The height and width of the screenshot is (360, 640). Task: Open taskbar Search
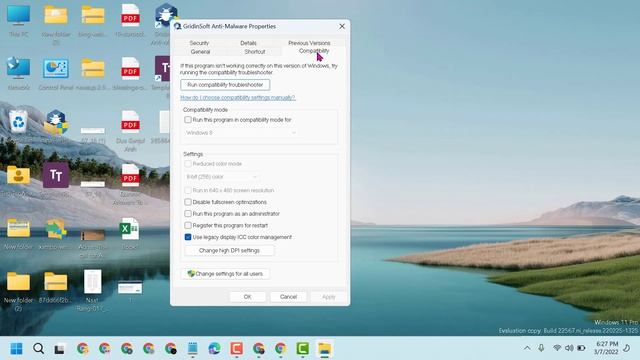click(x=39, y=349)
